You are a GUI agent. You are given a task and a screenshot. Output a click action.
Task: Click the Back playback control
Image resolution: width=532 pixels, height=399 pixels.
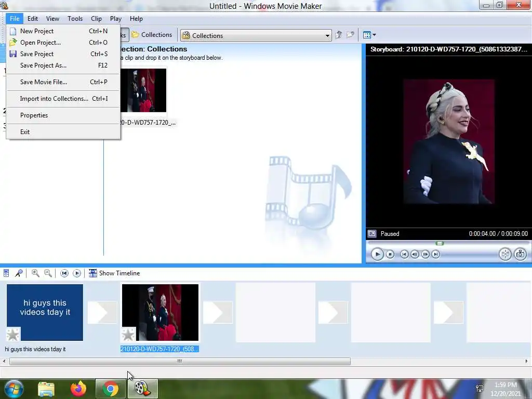404,254
